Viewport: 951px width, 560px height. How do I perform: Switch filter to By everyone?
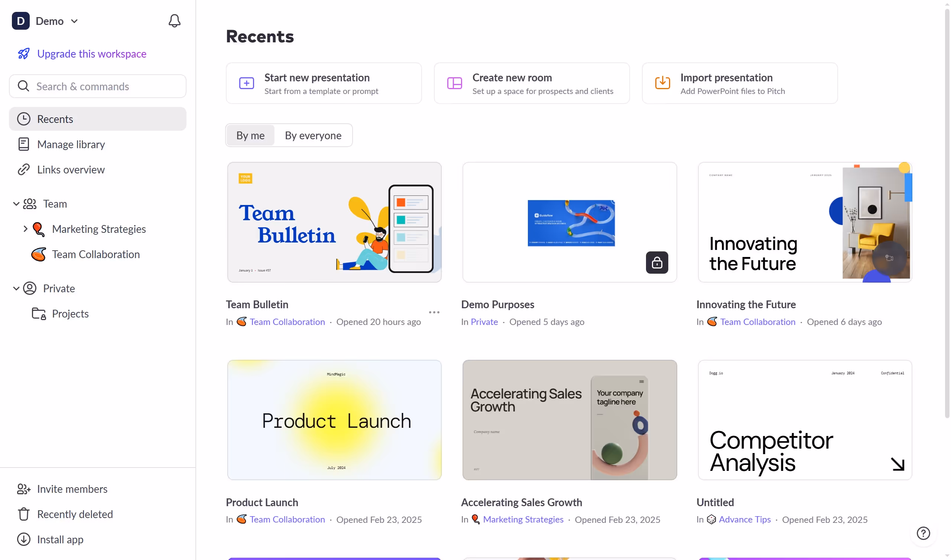point(313,135)
